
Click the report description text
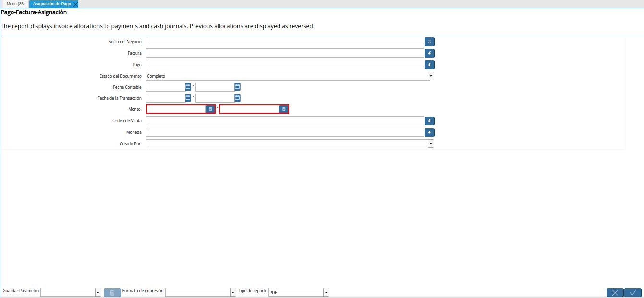[x=158, y=26]
